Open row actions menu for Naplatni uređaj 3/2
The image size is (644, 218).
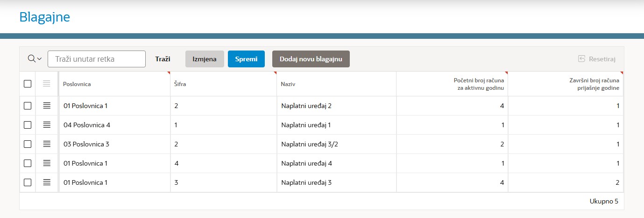pos(46,144)
